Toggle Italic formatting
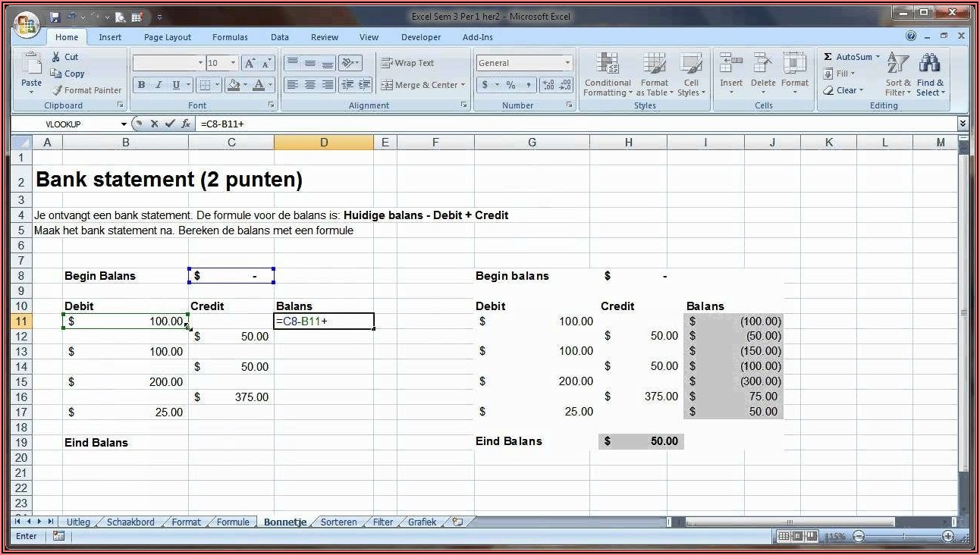 click(159, 85)
